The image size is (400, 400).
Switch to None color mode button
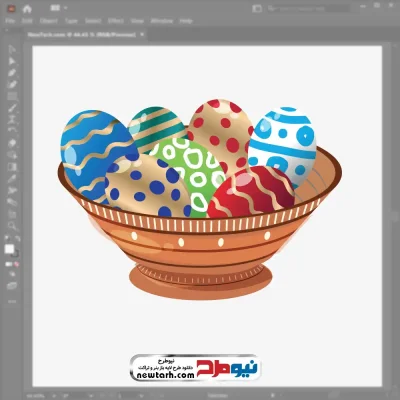tap(16, 264)
